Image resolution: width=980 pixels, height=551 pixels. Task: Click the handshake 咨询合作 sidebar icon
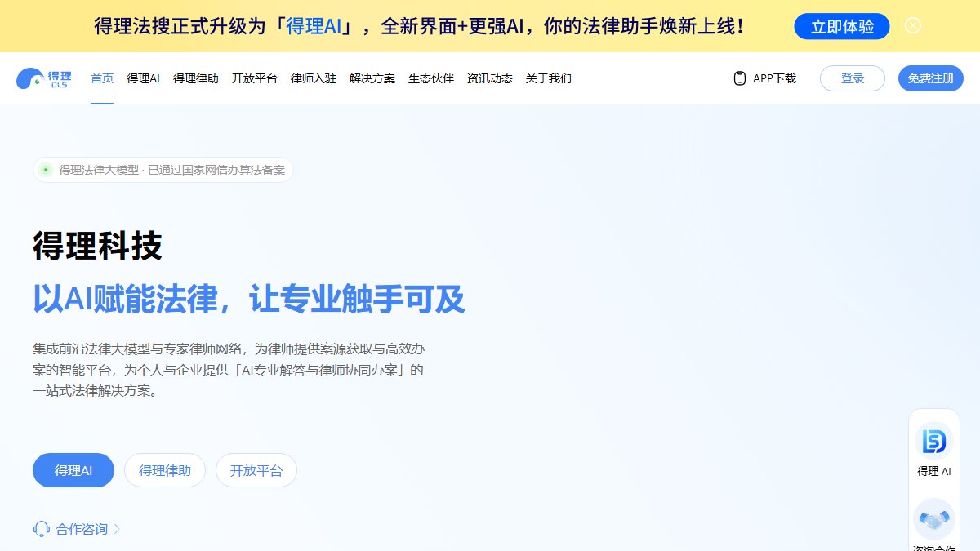tap(934, 518)
